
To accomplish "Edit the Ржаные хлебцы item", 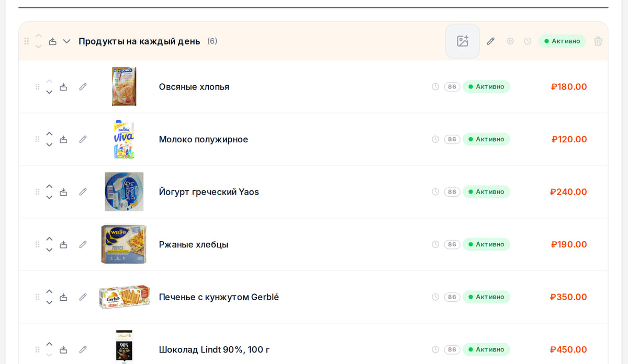I will tap(83, 244).
